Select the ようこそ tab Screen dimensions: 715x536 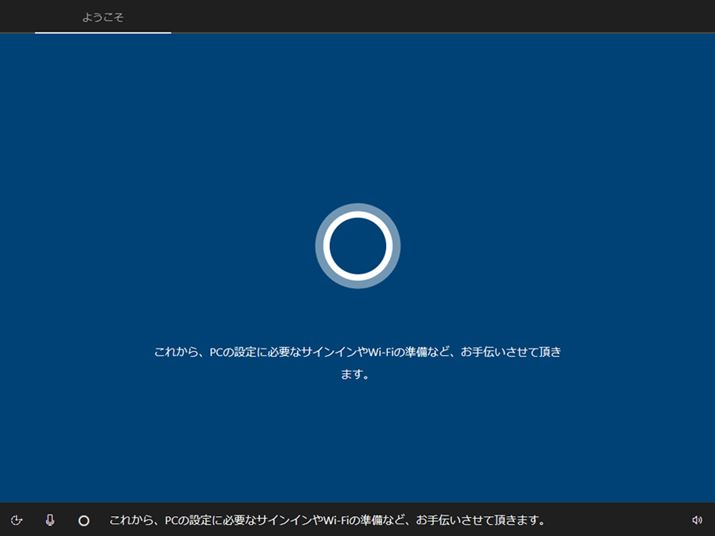tap(103, 17)
